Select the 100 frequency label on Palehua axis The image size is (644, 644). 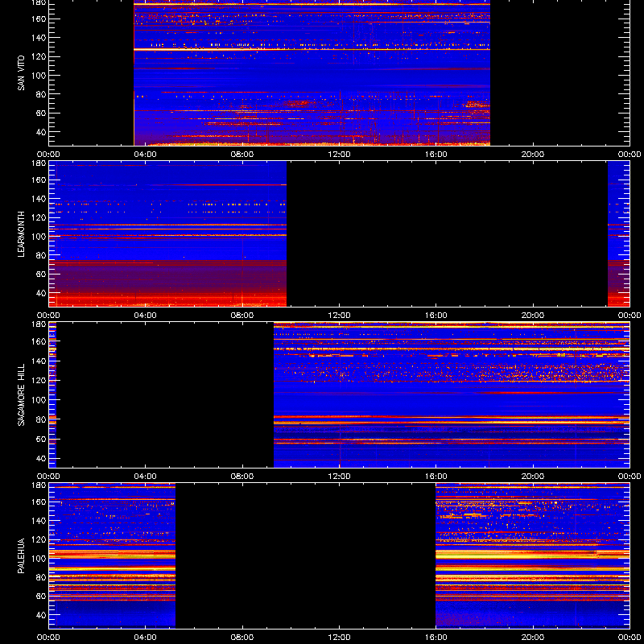coord(39,559)
